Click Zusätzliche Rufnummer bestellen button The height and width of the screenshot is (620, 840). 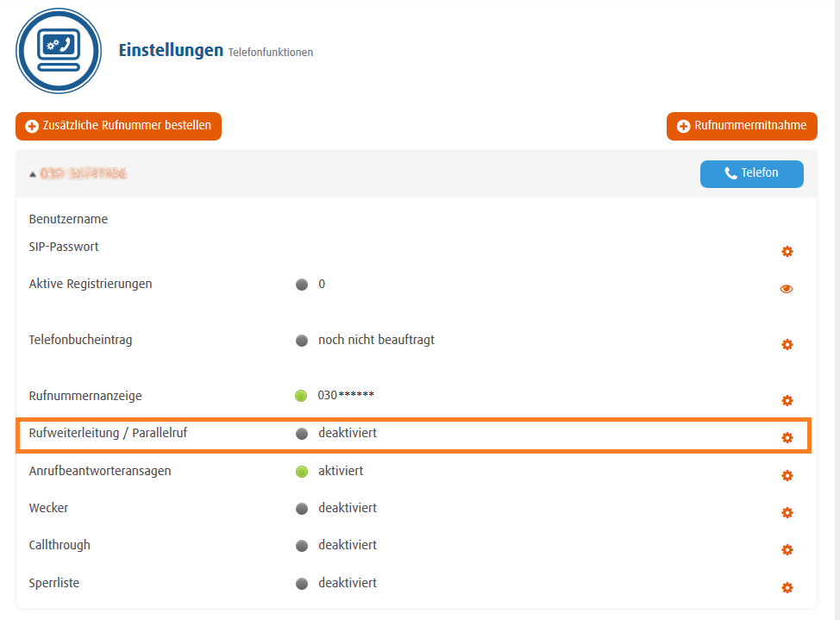pyautogui.click(x=118, y=126)
